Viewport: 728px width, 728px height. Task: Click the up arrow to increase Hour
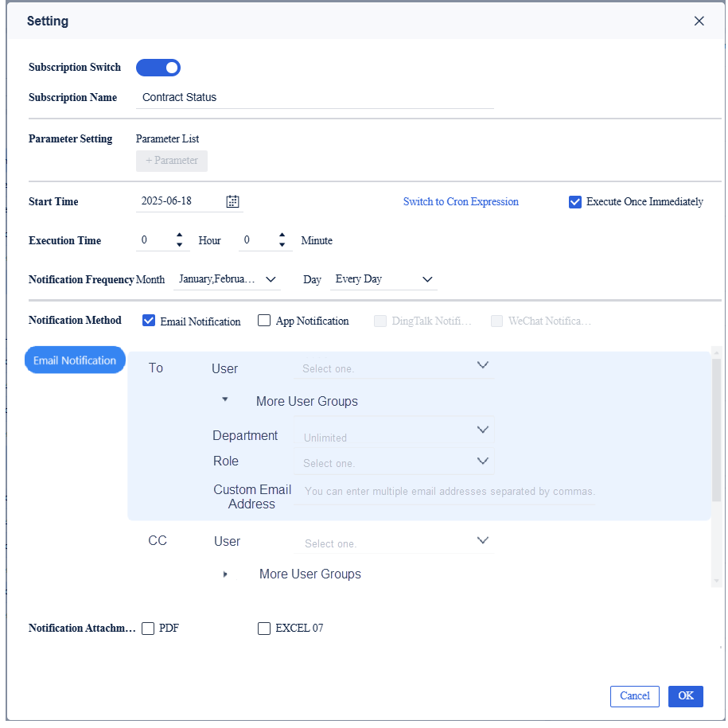point(179,236)
